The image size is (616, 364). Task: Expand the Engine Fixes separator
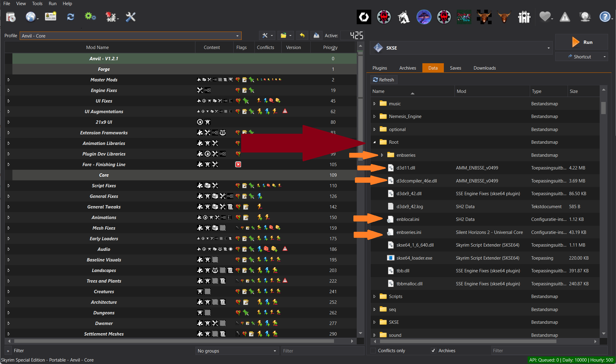[x=8, y=90]
